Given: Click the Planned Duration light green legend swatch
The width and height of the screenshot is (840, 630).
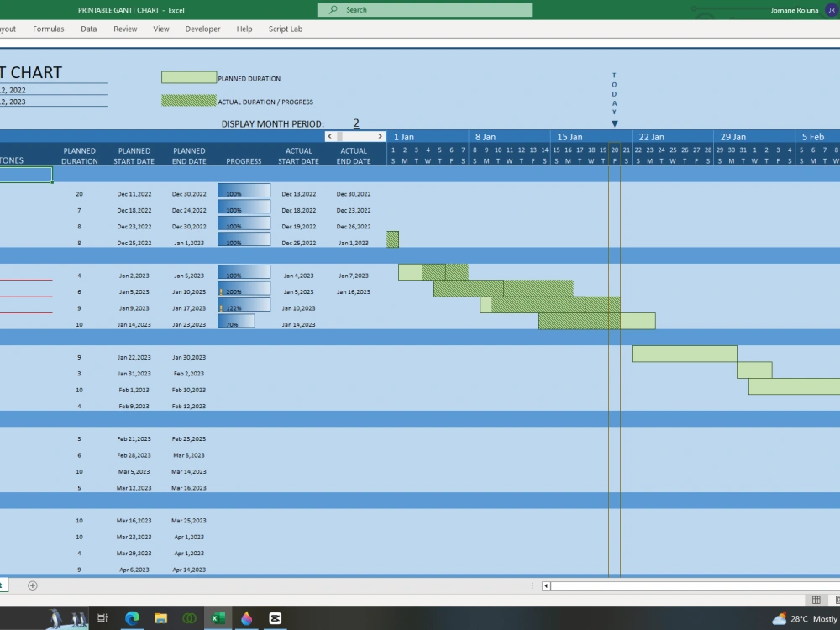Looking at the screenshot, I should coord(189,77).
